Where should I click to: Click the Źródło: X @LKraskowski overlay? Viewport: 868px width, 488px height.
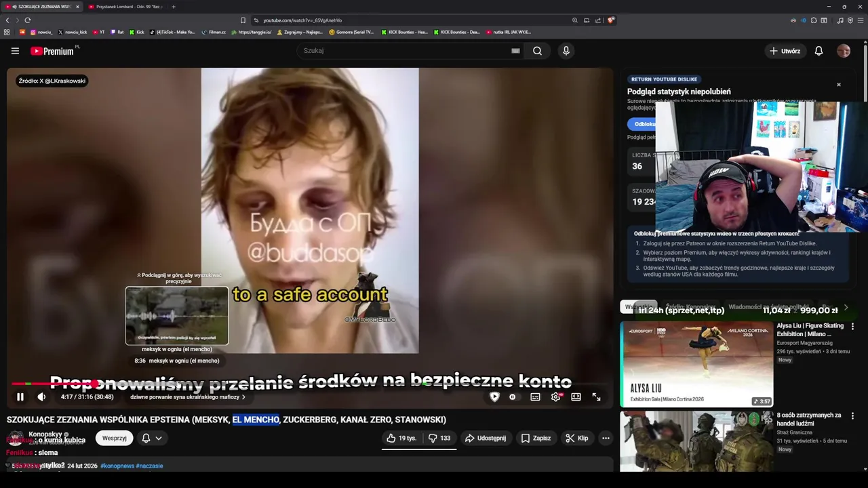(52, 81)
